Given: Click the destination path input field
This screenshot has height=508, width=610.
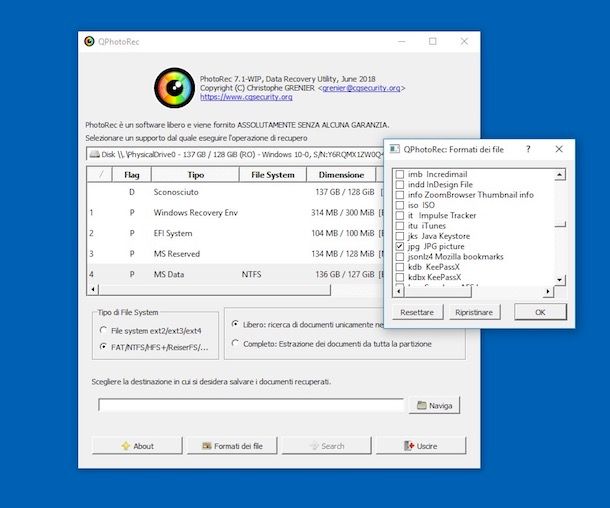Looking at the screenshot, I should [251, 405].
